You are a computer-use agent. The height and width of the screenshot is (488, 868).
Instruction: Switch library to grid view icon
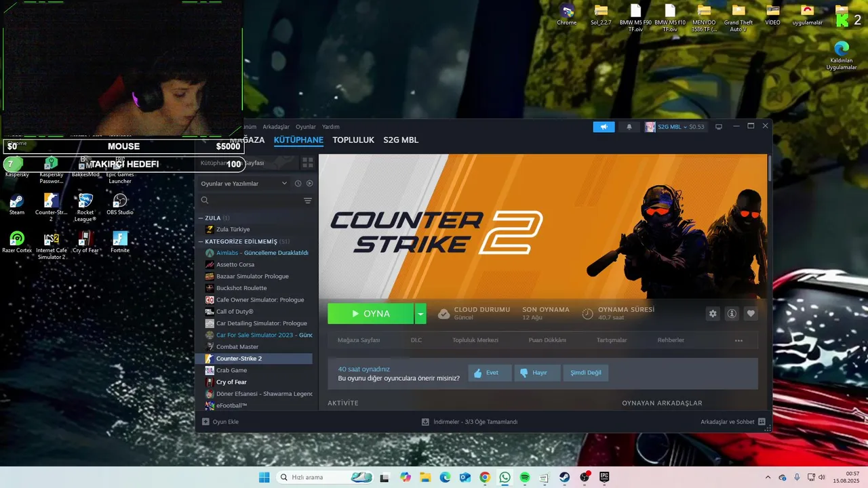308,163
